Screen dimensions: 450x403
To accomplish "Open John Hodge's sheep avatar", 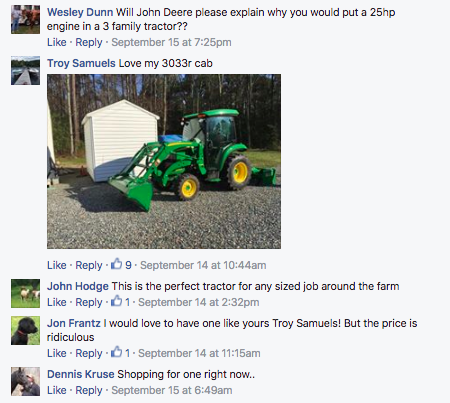I will [25, 293].
